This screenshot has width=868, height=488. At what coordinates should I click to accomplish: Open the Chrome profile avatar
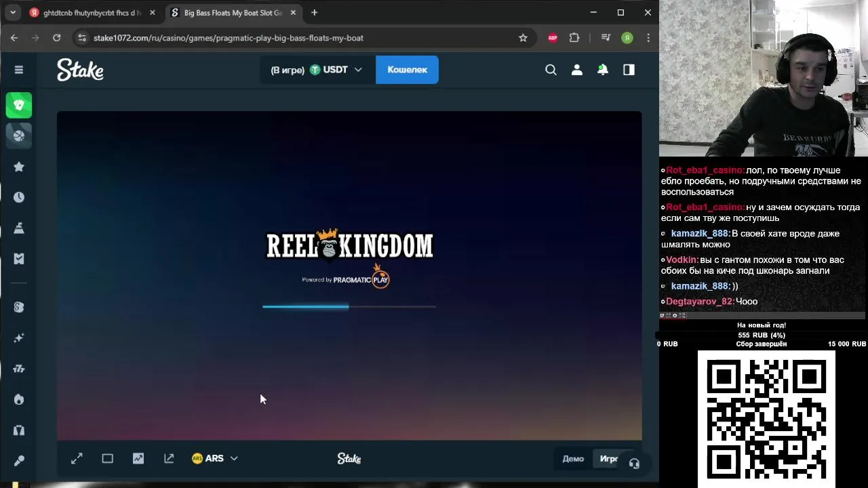click(x=627, y=38)
